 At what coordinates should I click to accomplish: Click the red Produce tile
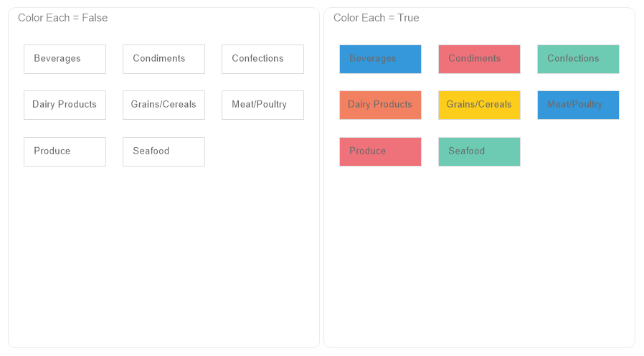380,151
